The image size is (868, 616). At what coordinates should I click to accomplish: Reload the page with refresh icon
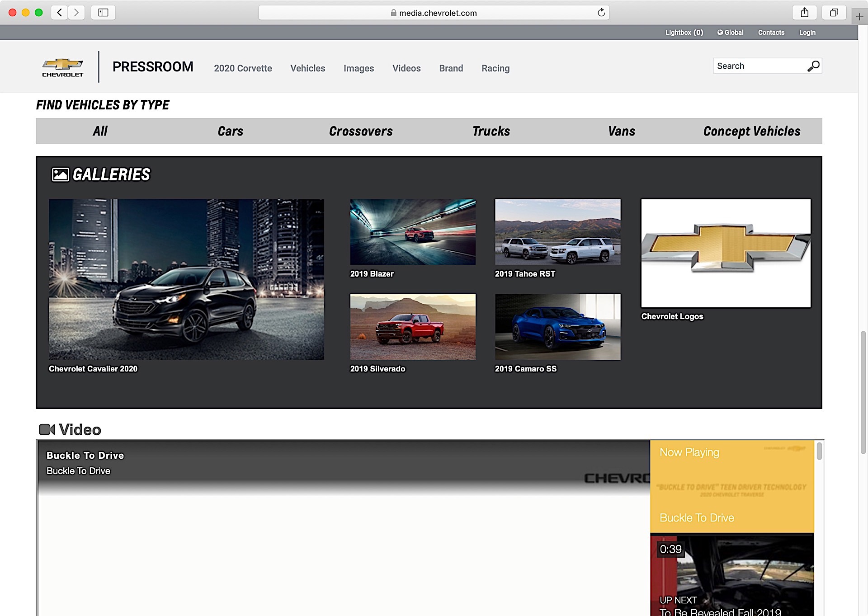pos(601,13)
